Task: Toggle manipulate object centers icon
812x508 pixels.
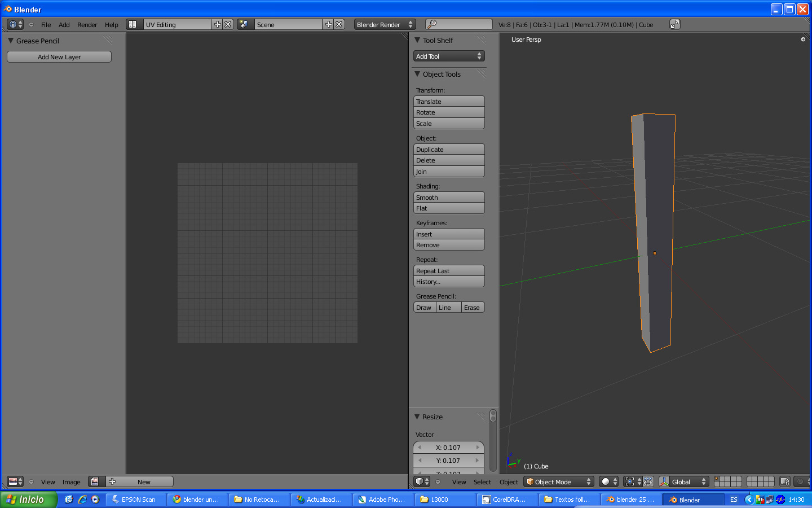Action: (648, 481)
